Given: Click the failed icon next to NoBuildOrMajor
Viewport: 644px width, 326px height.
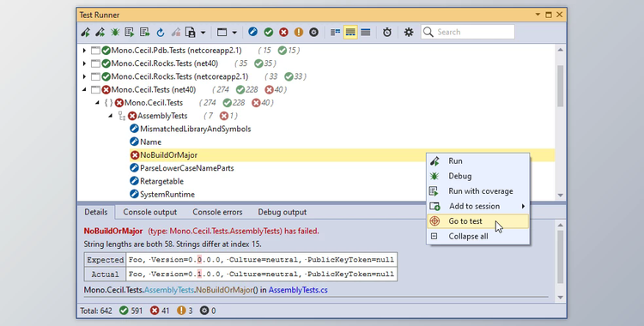Looking at the screenshot, I should tap(135, 155).
